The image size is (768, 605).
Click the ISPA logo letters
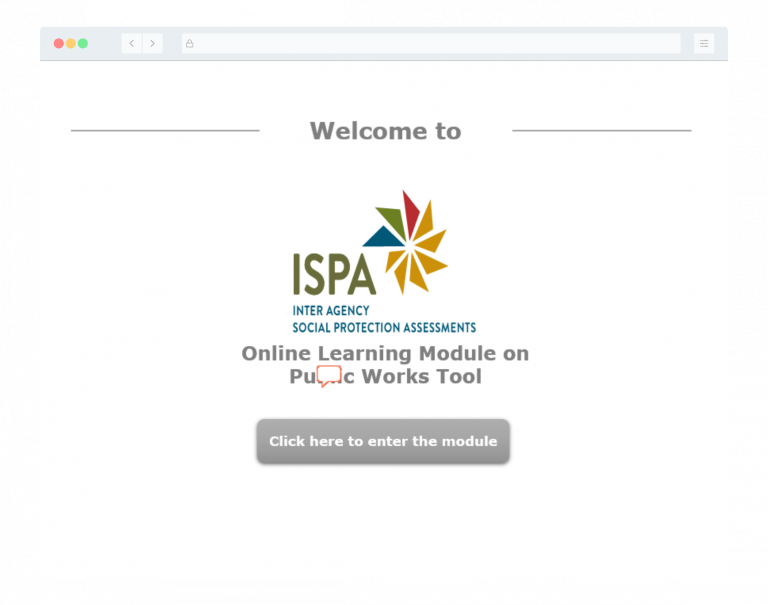tap(334, 273)
